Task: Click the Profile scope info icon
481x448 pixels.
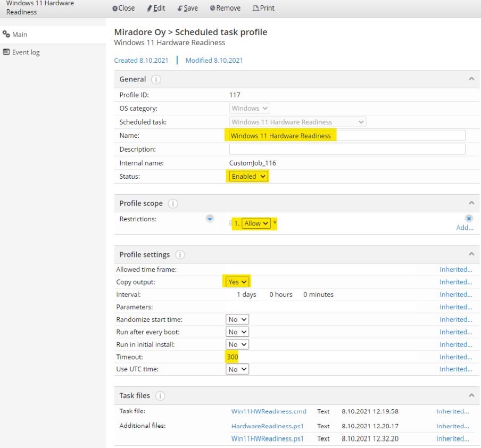Action: 173,203
